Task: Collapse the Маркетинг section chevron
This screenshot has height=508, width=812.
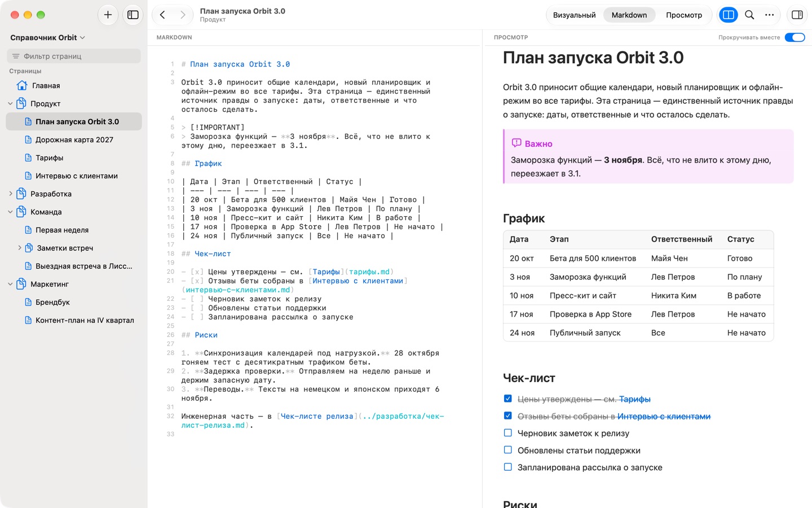Action: tap(10, 284)
